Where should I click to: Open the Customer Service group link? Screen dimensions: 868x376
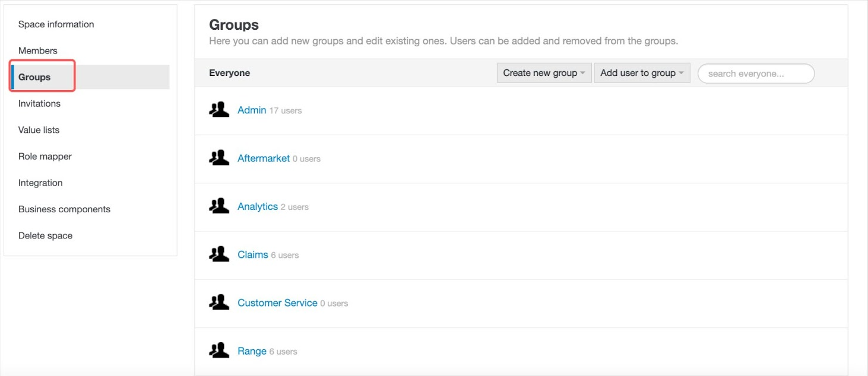[277, 302]
